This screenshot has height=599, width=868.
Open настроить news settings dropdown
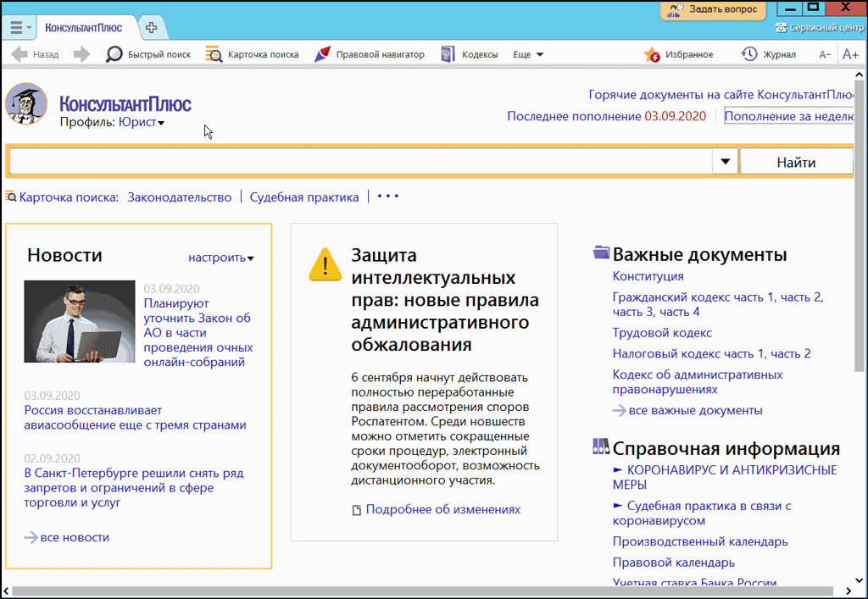coord(220,258)
